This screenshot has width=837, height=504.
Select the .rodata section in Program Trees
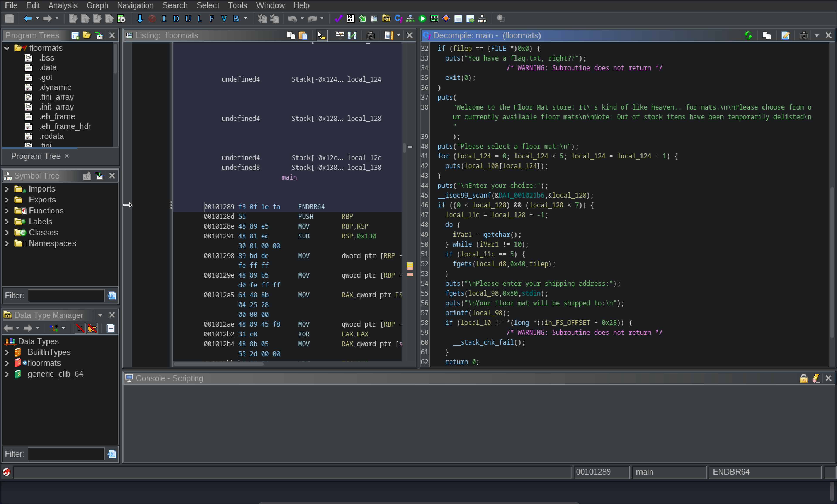click(x=51, y=136)
